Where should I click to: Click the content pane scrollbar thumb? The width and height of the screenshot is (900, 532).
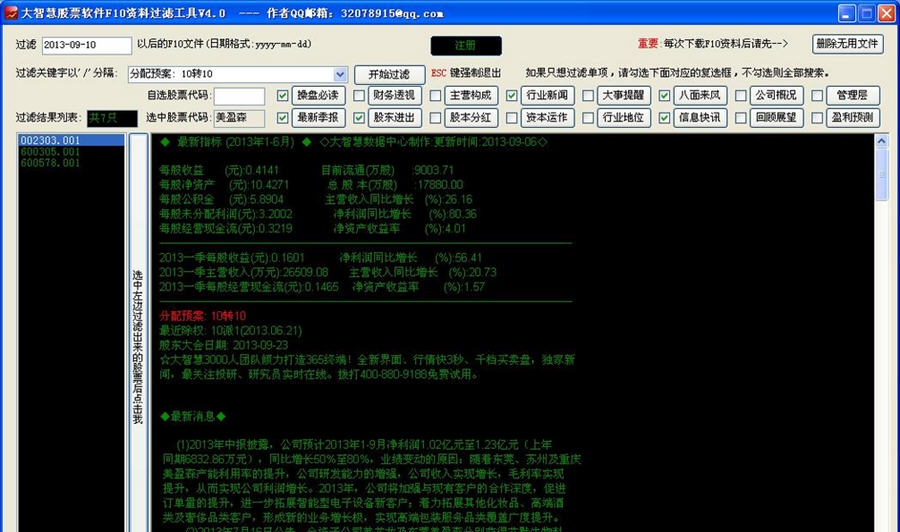[881, 175]
